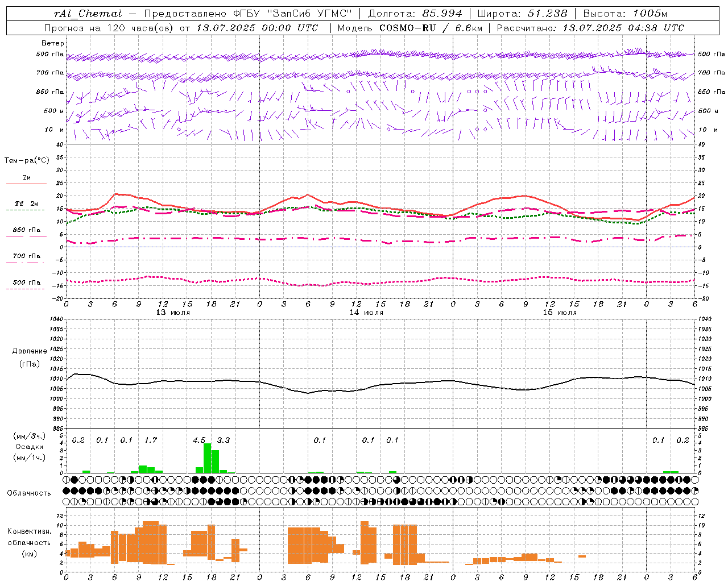The width and height of the screenshot is (728, 582).
Task: Click the tallest green precipitation bar
Action: tap(208, 458)
